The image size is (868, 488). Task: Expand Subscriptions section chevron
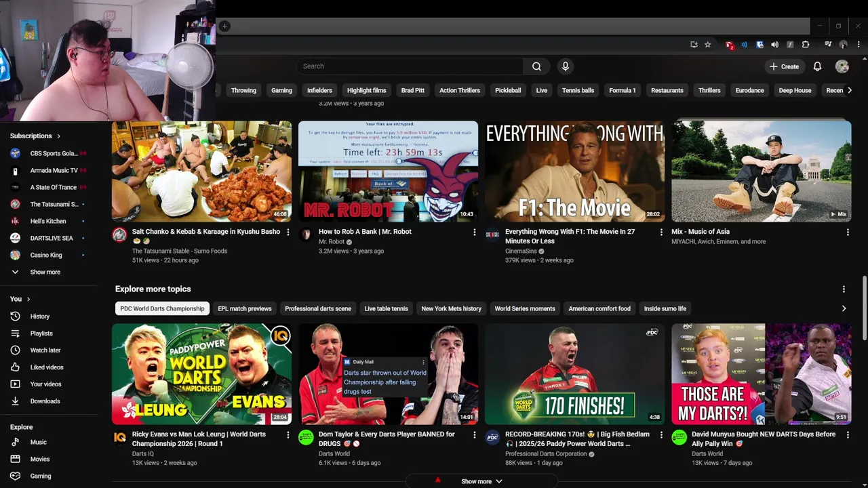pos(58,136)
